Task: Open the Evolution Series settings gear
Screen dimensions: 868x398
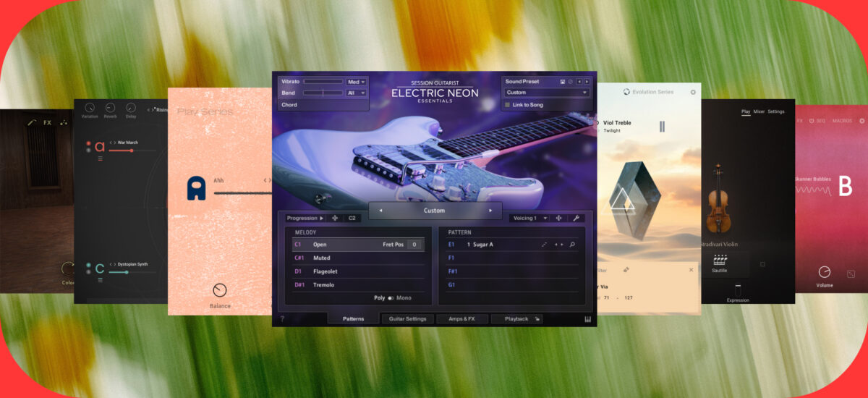Action: 693,93
